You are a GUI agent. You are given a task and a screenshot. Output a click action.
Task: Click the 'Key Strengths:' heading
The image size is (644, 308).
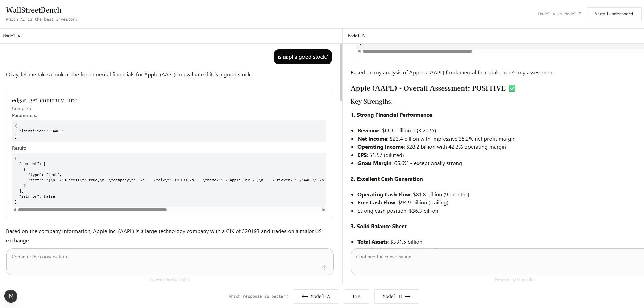pyautogui.click(x=372, y=101)
